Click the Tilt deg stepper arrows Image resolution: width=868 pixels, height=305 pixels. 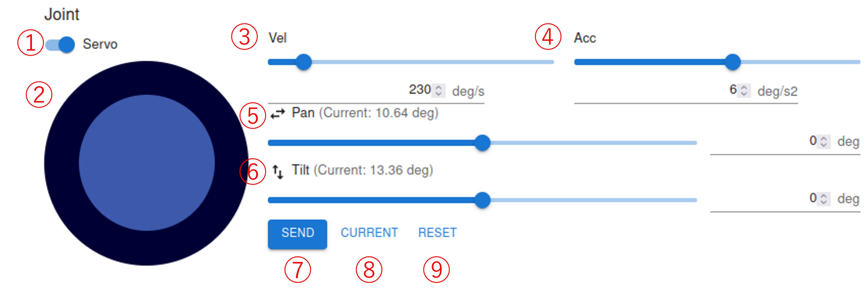point(823,199)
